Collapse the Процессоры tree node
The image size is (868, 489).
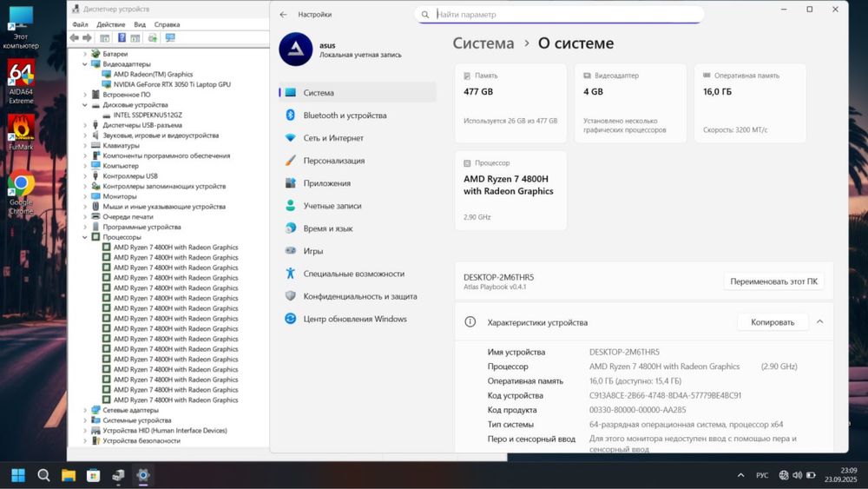coord(85,237)
